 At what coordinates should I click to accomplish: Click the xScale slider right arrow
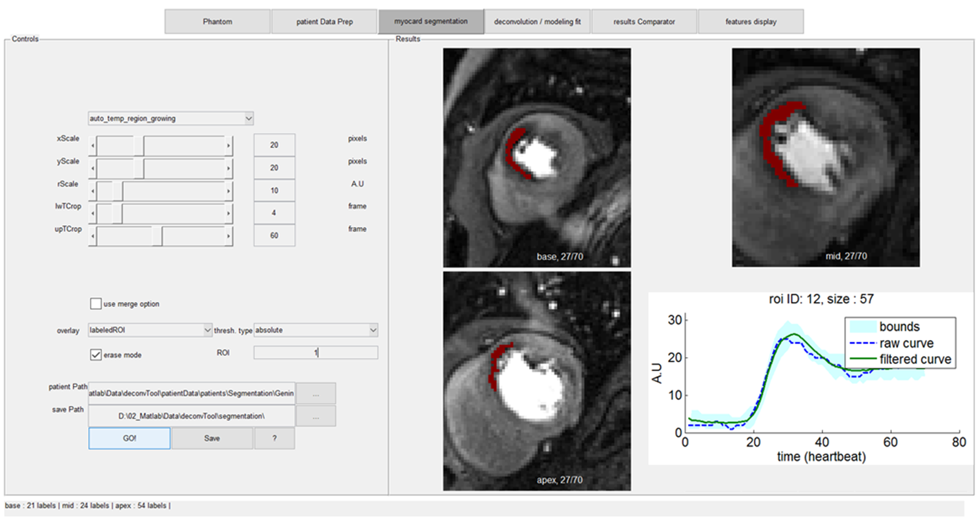click(229, 147)
